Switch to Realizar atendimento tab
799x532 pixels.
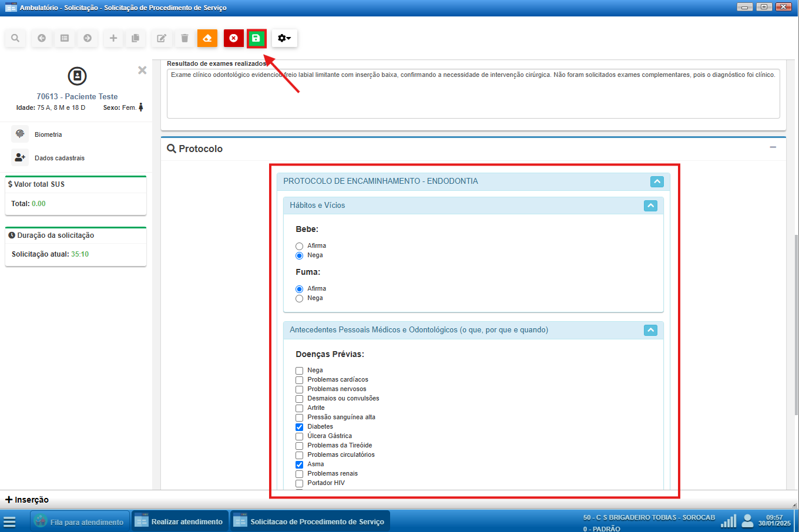click(179, 521)
